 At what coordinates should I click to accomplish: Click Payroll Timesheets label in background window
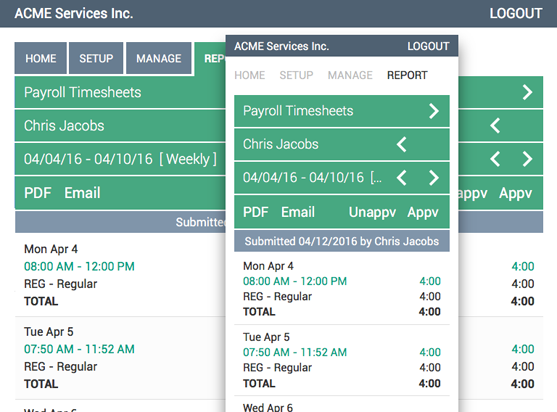click(82, 92)
